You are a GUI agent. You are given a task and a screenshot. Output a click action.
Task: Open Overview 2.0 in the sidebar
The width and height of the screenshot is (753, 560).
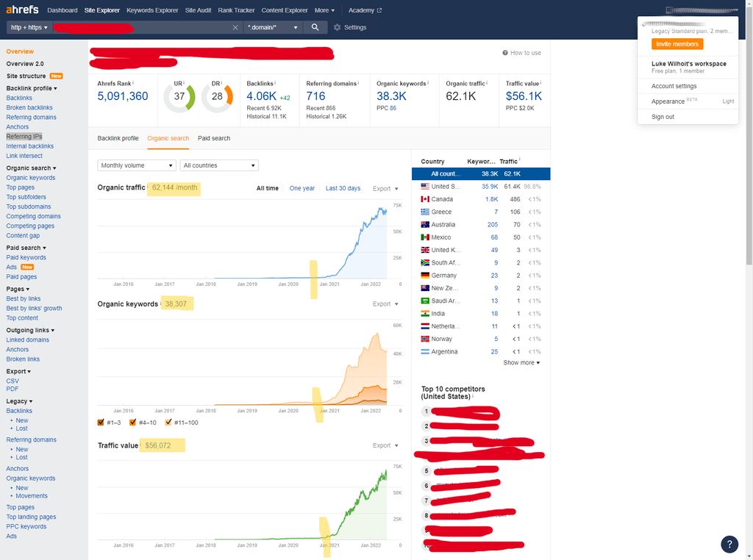click(x=25, y=63)
